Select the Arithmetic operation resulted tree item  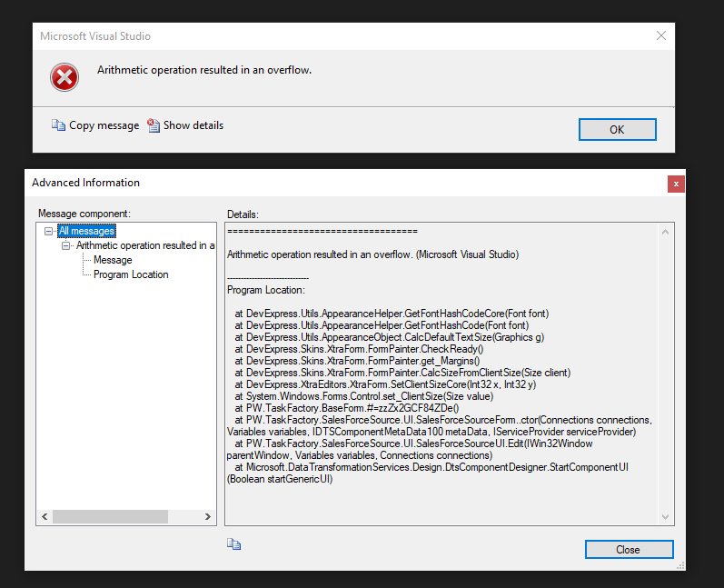coord(145,245)
